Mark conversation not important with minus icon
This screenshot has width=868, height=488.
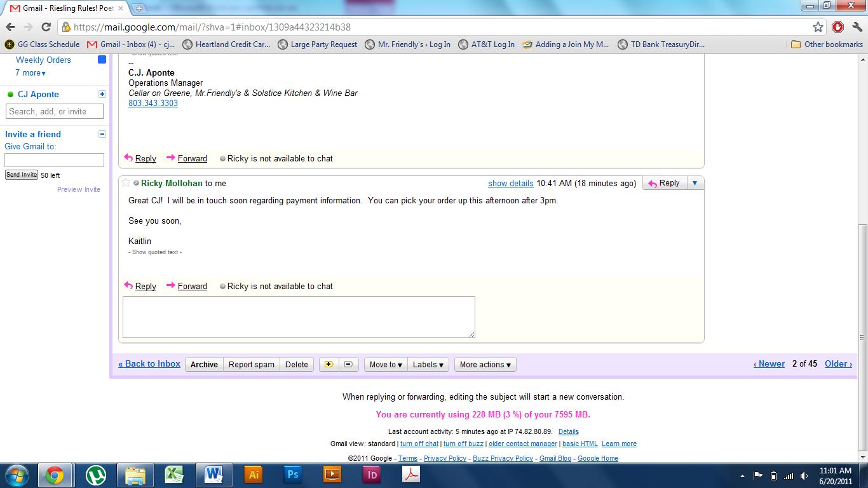coord(348,364)
